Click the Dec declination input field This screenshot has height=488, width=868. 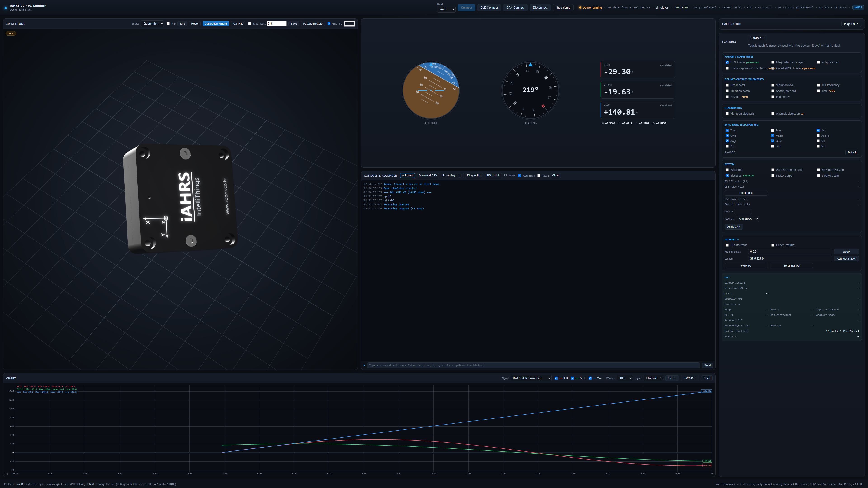click(277, 23)
